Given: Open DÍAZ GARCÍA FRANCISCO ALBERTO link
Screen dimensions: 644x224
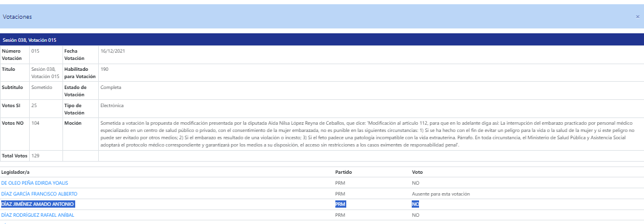Looking at the screenshot, I should coord(39,194).
